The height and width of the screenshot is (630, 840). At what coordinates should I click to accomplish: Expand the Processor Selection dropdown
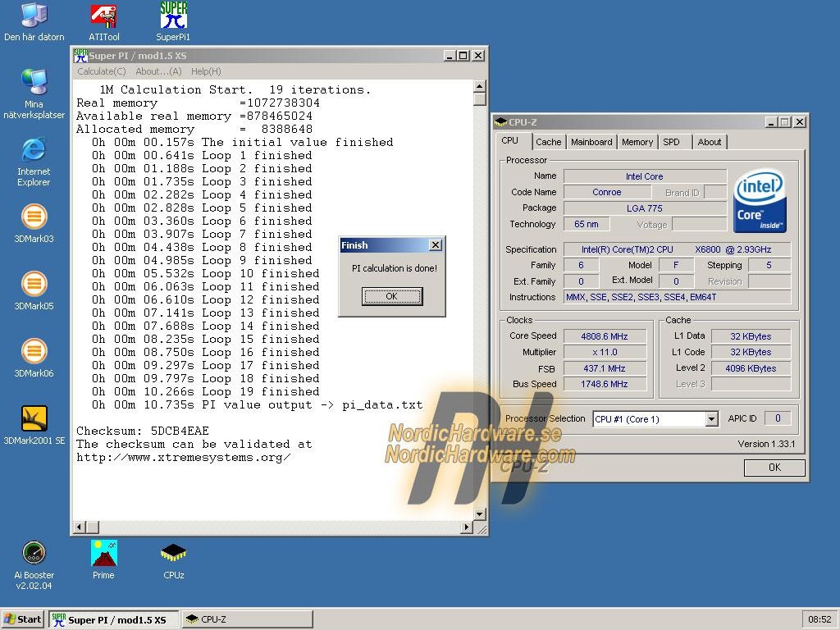coord(711,419)
